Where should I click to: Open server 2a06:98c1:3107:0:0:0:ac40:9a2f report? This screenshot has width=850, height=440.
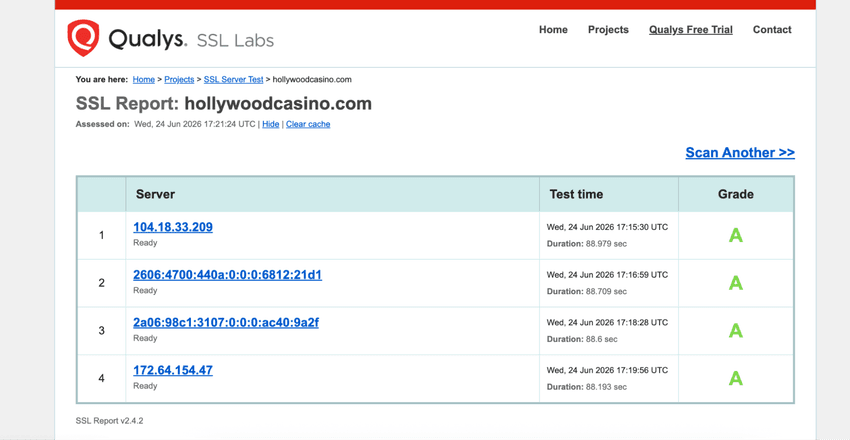click(x=226, y=322)
